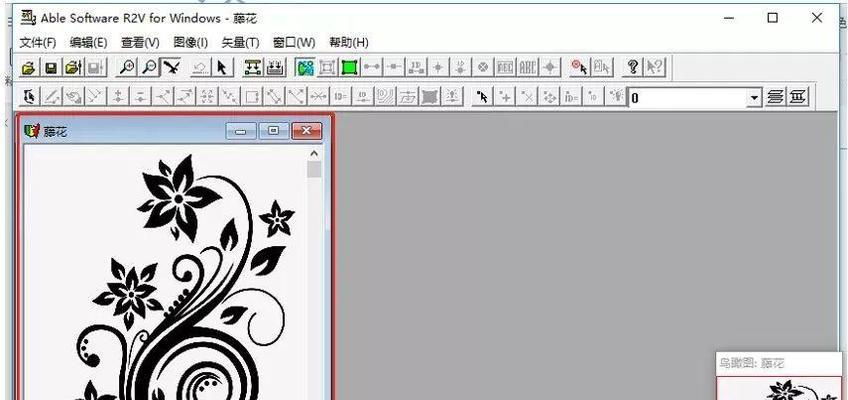The height and width of the screenshot is (400, 848).
Task: Maximize the 藤花 document window
Action: click(274, 131)
